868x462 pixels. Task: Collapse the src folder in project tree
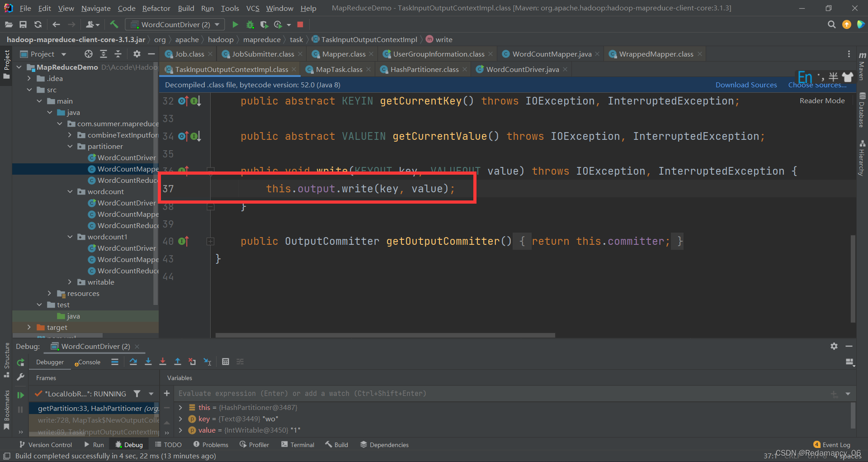(29, 90)
